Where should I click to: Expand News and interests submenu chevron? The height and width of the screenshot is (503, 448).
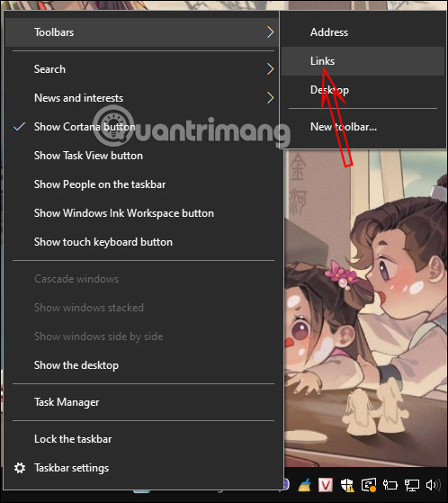click(x=271, y=98)
